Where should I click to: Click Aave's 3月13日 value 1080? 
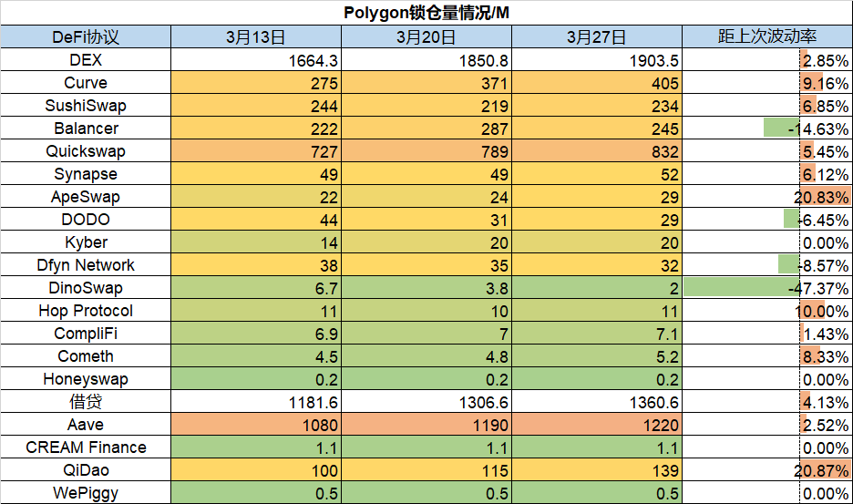(x=256, y=425)
